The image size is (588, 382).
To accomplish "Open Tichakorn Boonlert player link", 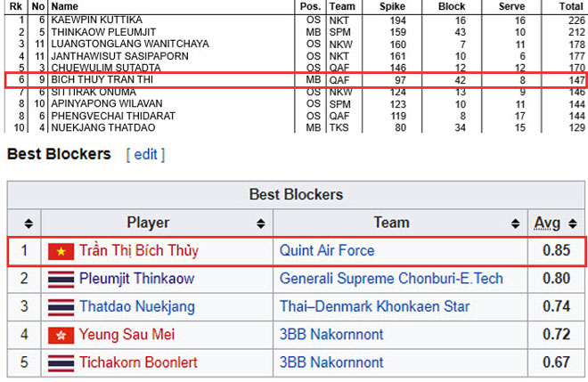I will coord(138,362).
